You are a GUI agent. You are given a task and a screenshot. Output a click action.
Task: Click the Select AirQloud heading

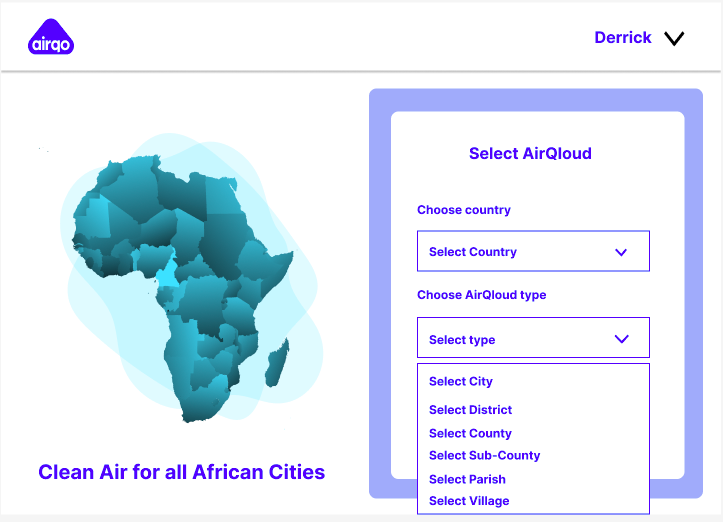530,153
